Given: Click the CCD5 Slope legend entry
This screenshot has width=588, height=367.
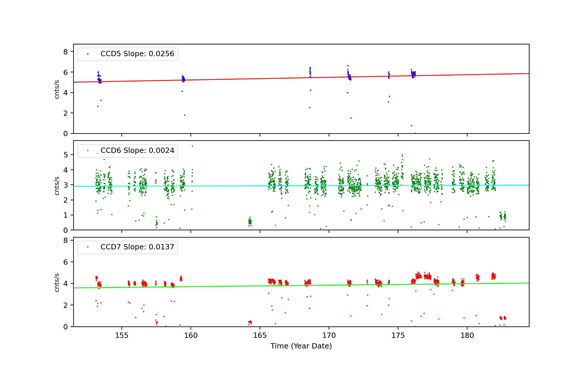Looking at the screenshot, I should 137,54.
